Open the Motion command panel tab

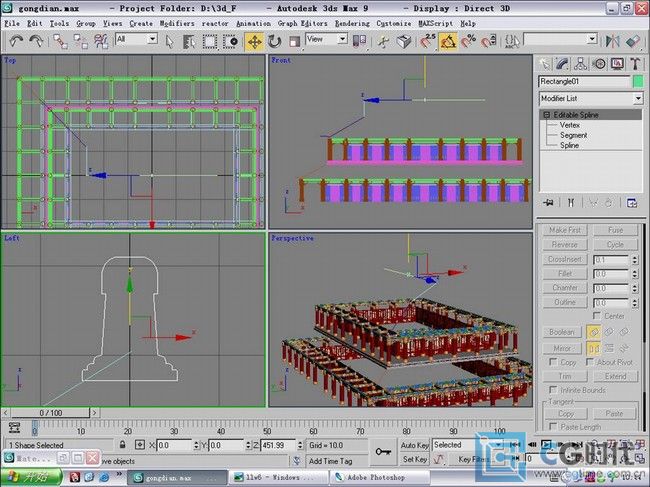(x=599, y=64)
